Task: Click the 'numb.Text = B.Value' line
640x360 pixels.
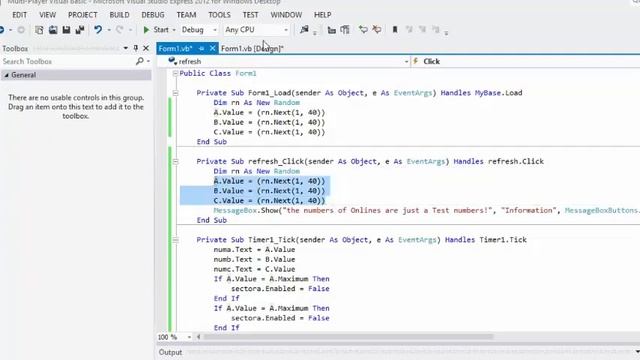Action: coord(254,260)
